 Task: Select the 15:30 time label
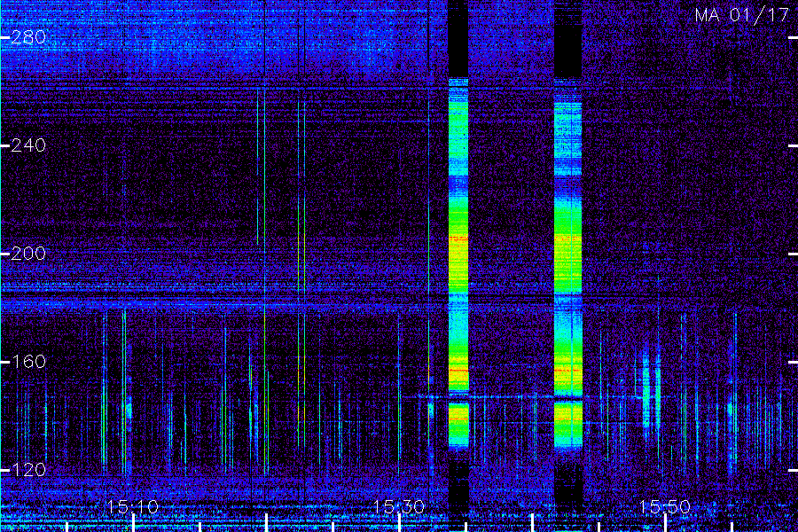pos(399,507)
